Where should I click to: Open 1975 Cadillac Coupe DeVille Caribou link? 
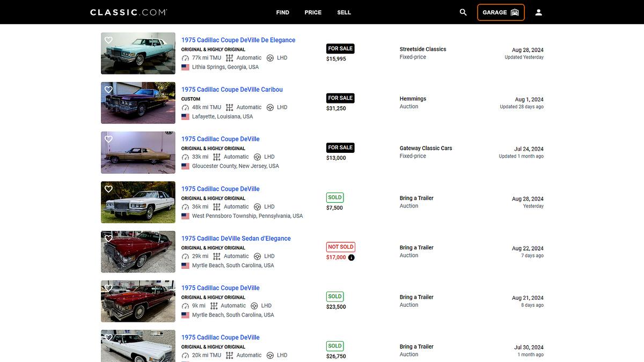pos(232,90)
